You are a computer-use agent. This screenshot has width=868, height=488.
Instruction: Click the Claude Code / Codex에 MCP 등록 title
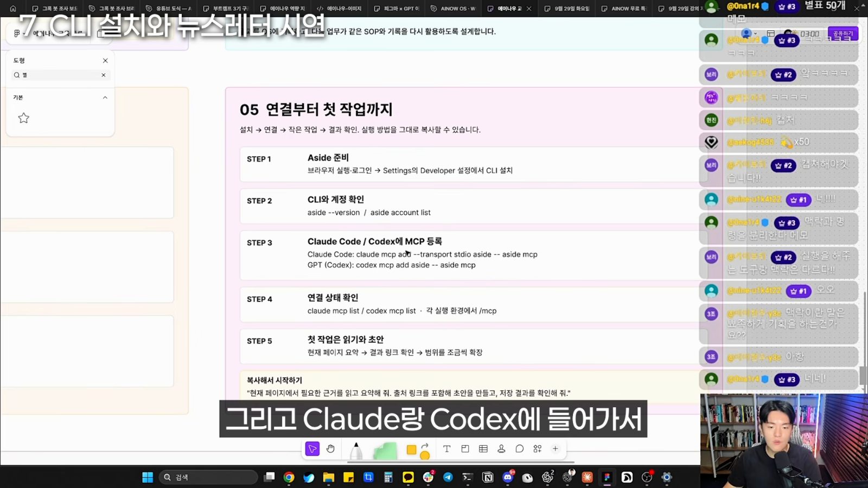375,241
